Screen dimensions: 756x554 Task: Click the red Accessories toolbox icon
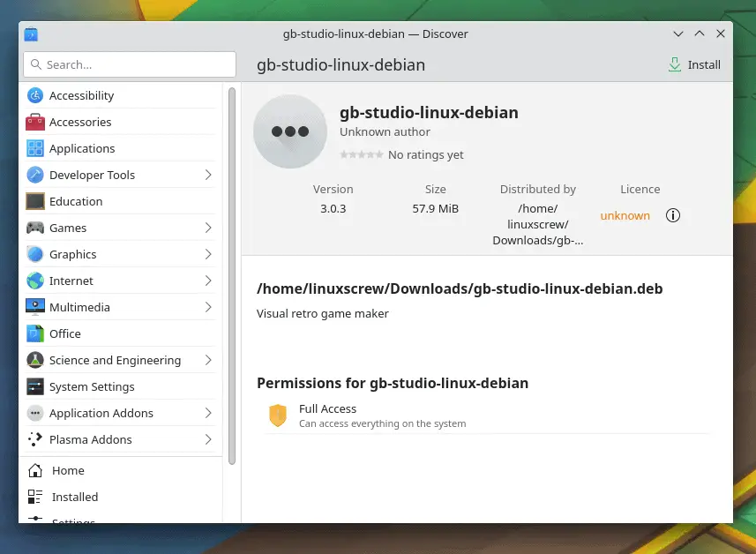[x=35, y=122]
